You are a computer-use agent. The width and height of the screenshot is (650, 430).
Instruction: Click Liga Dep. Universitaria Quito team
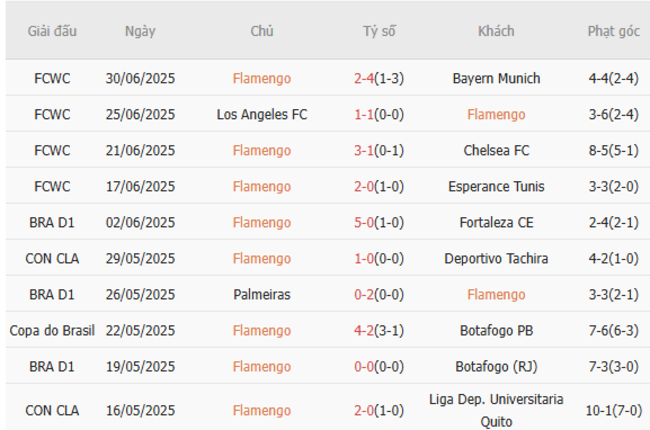496,408
